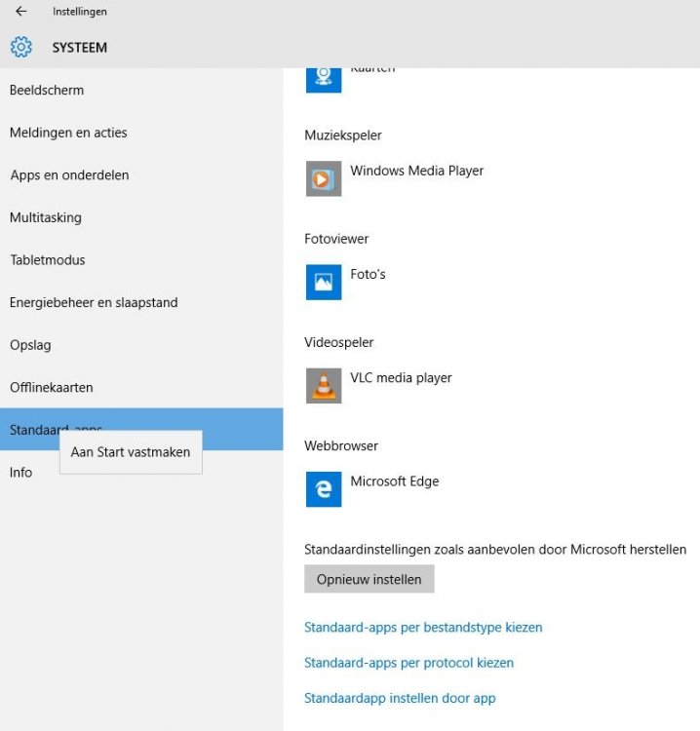Image resolution: width=700 pixels, height=731 pixels.
Task: Click the back arrow in Instellingen
Action: click(21, 12)
